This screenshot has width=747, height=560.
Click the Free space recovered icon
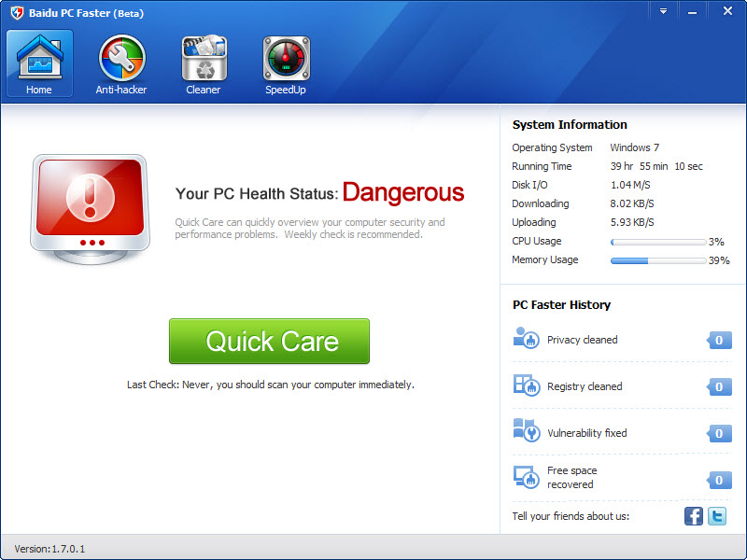526,477
